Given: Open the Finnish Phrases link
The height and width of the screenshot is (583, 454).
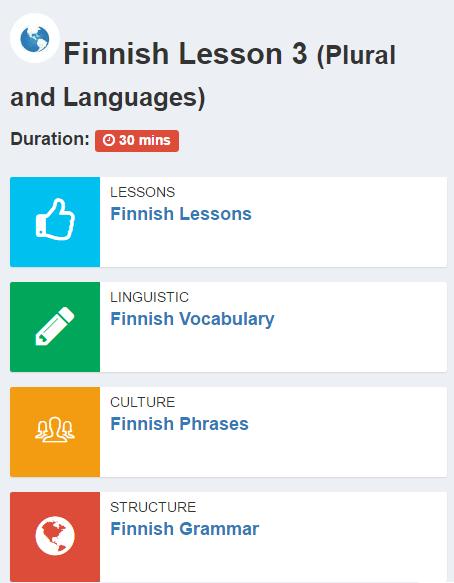Looking at the screenshot, I should [179, 424].
